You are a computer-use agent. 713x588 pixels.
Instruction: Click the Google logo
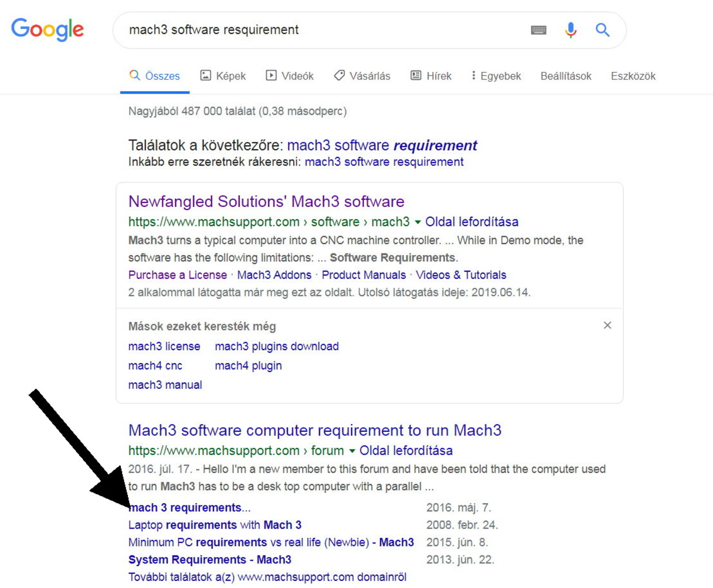pos(47,29)
